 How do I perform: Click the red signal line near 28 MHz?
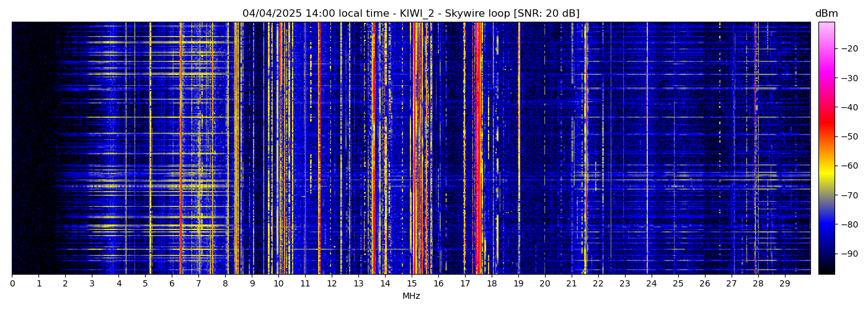756,149
